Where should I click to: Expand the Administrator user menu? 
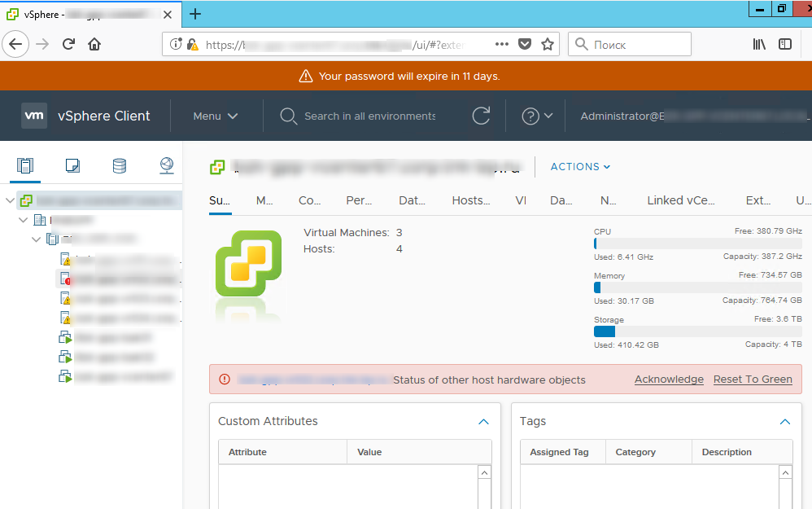pos(694,116)
